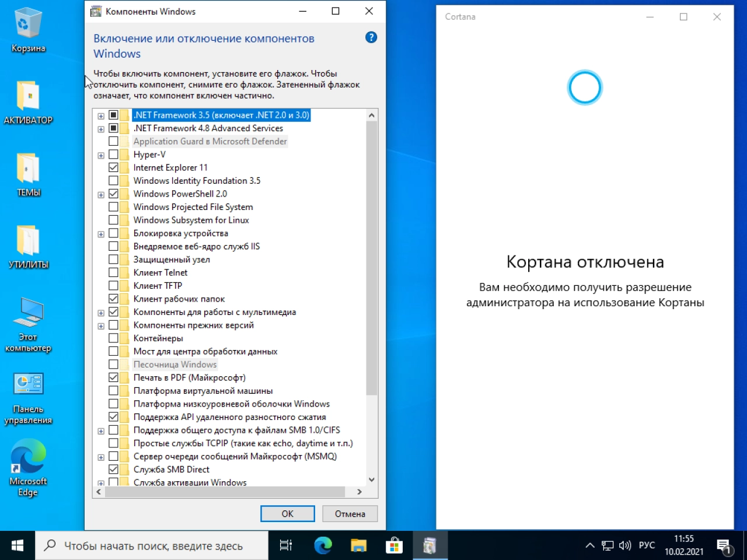The width and height of the screenshot is (747, 560).
Task: Click the help question mark icon
Action: click(371, 37)
